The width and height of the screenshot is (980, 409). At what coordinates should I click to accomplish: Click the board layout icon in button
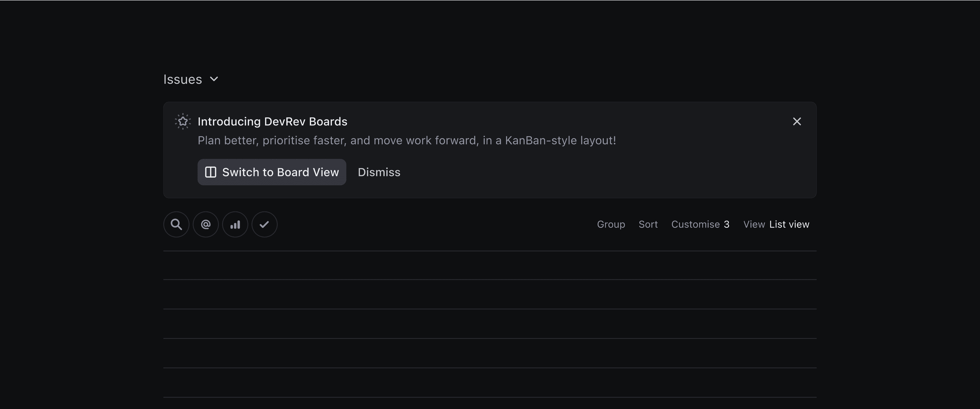[x=211, y=172]
